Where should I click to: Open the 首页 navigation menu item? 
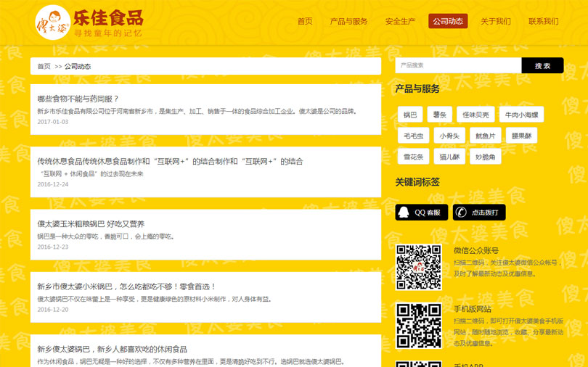click(305, 21)
